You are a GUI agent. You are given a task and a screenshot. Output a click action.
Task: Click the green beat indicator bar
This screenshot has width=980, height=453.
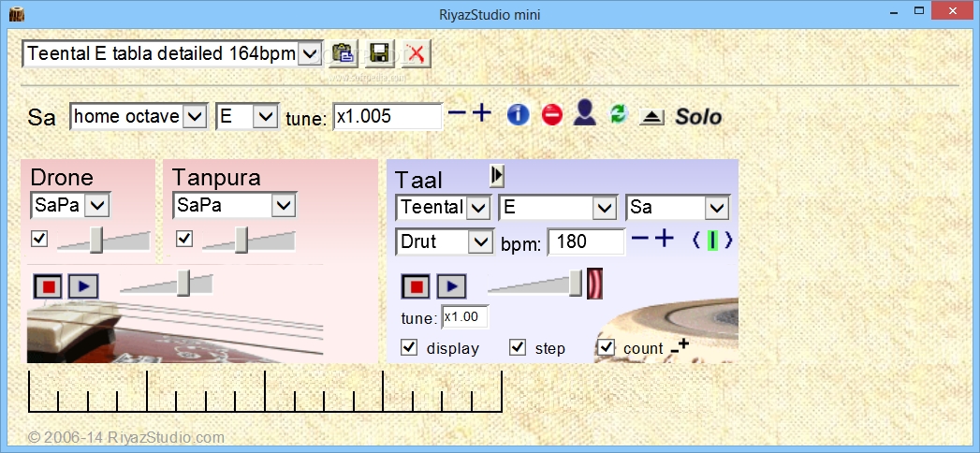click(712, 241)
